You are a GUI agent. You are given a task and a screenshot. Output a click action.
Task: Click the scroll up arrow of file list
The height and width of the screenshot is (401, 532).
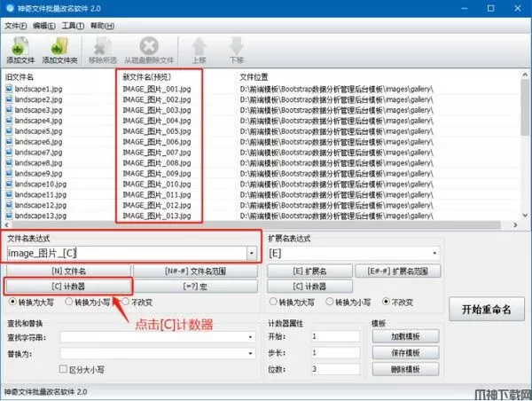(525, 75)
